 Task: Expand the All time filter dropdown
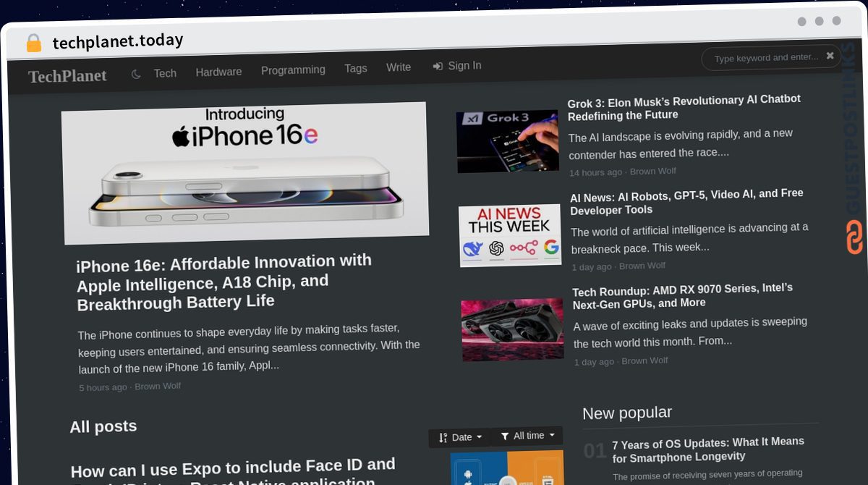(x=527, y=436)
